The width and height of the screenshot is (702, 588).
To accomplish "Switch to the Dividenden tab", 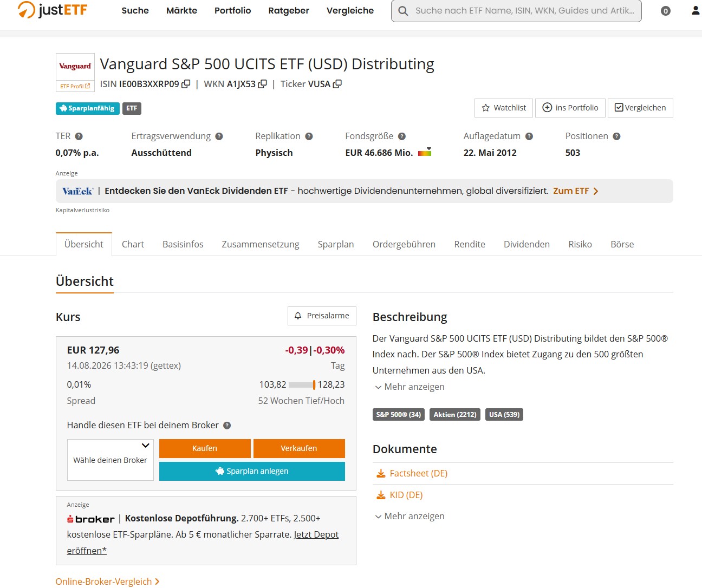I will 526,244.
